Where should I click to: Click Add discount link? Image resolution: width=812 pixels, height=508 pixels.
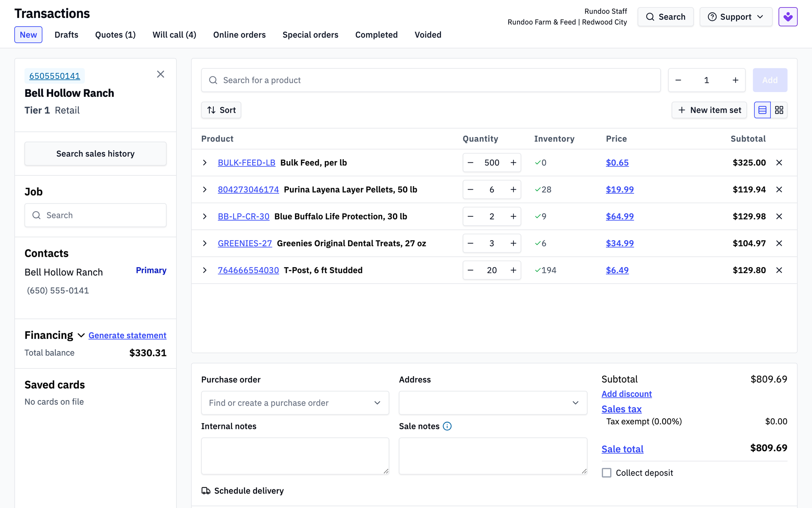[626, 394]
